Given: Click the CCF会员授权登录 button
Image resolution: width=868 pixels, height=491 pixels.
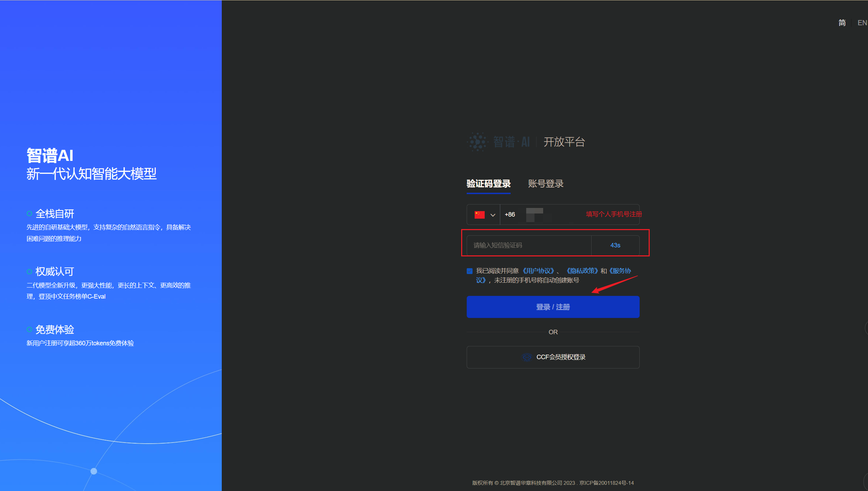Looking at the screenshot, I should [x=553, y=357].
